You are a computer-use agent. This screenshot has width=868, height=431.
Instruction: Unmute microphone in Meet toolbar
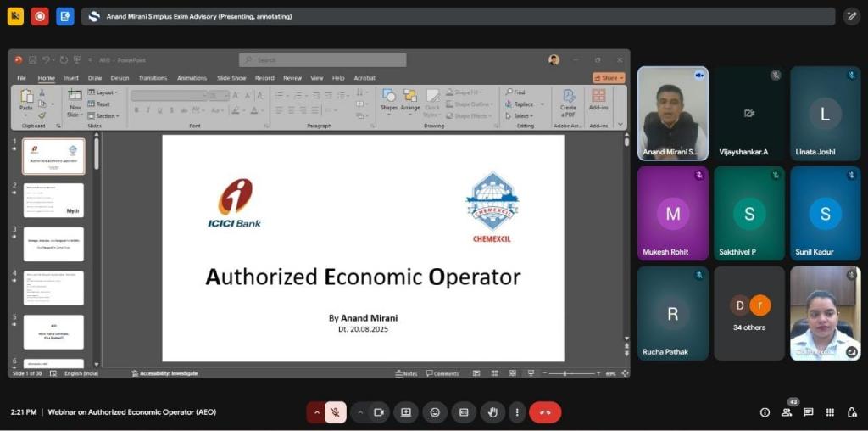tap(335, 412)
